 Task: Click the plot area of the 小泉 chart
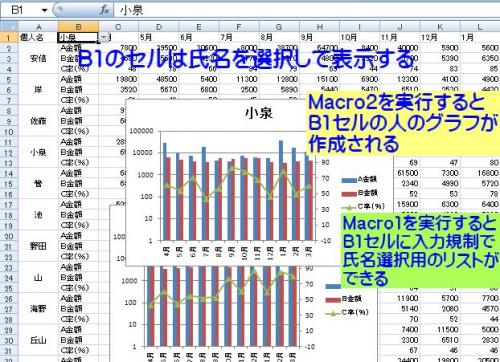237,186
